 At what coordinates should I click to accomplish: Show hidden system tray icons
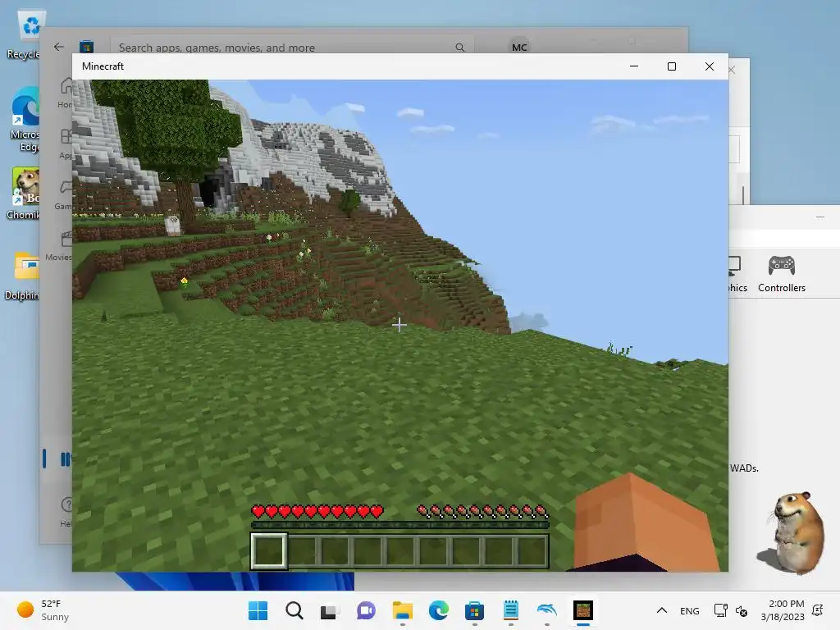pos(662,610)
